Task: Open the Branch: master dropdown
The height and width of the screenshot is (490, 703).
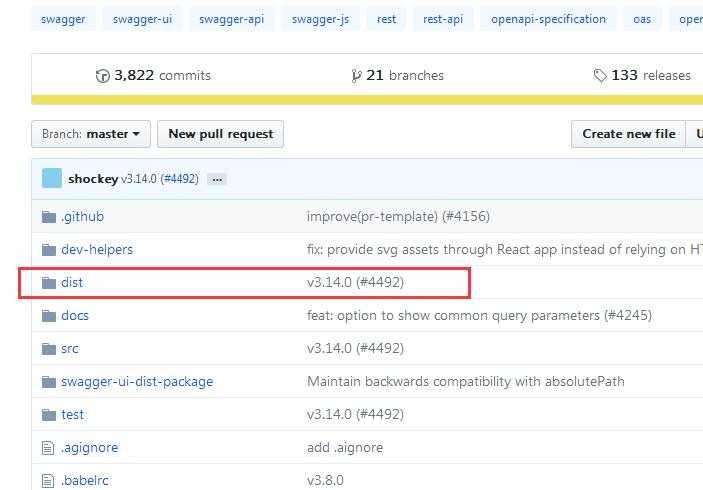Action: (91, 134)
